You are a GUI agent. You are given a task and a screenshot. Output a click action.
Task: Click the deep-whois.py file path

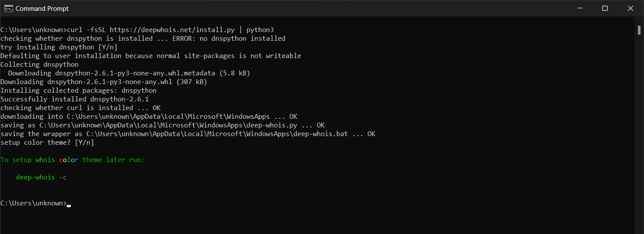[167, 125]
